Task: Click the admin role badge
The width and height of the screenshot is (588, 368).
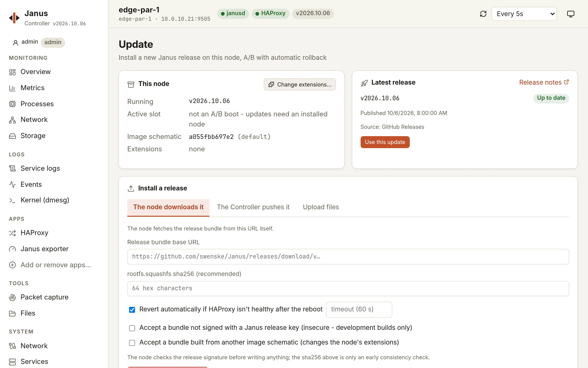Action: (53, 43)
